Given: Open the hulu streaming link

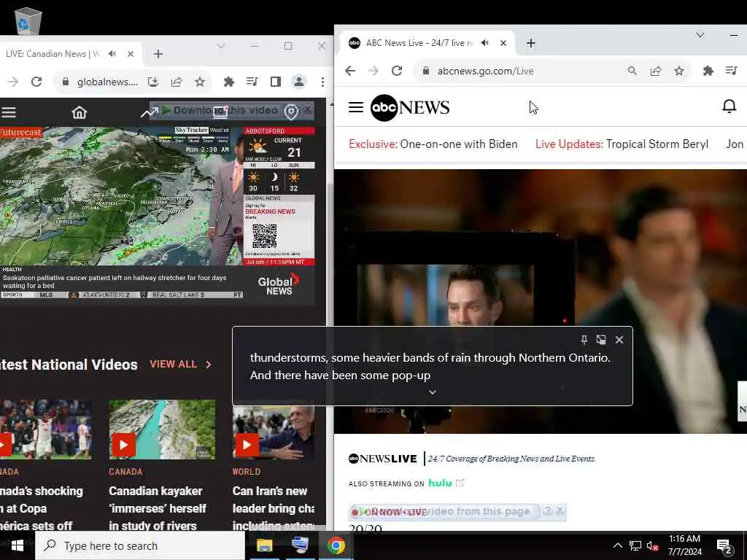Looking at the screenshot, I should tap(446, 483).
